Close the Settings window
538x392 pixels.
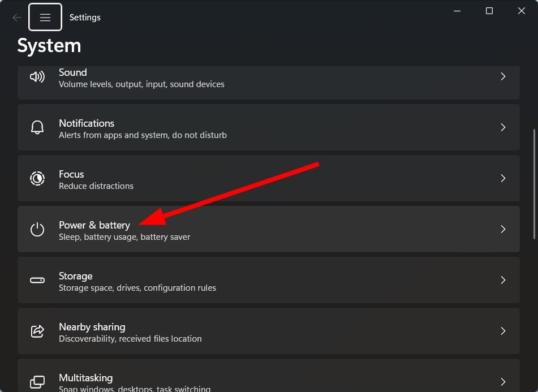[x=521, y=11]
